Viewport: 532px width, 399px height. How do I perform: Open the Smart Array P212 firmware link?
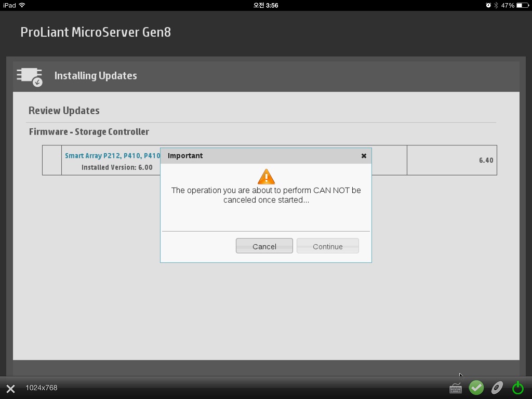pyautogui.click(x=112, y=155)
